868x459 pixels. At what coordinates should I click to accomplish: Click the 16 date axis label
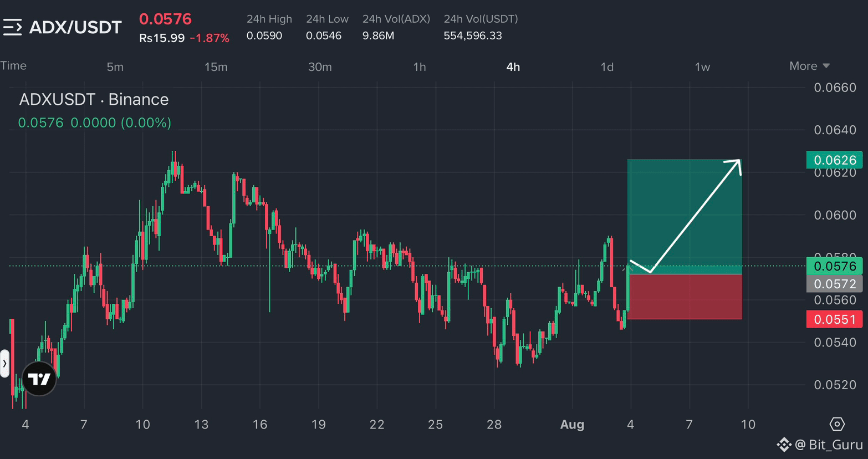coord(260,425)
